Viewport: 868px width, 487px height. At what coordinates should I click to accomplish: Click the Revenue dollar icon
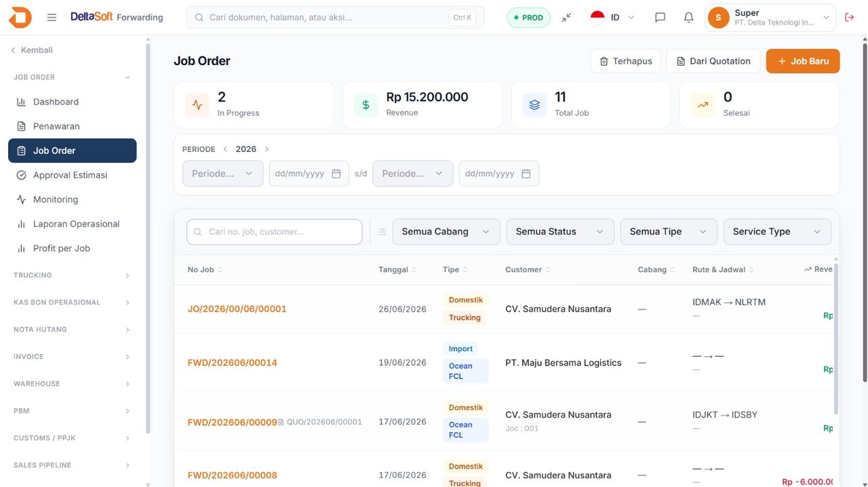[x=366, y=105]
